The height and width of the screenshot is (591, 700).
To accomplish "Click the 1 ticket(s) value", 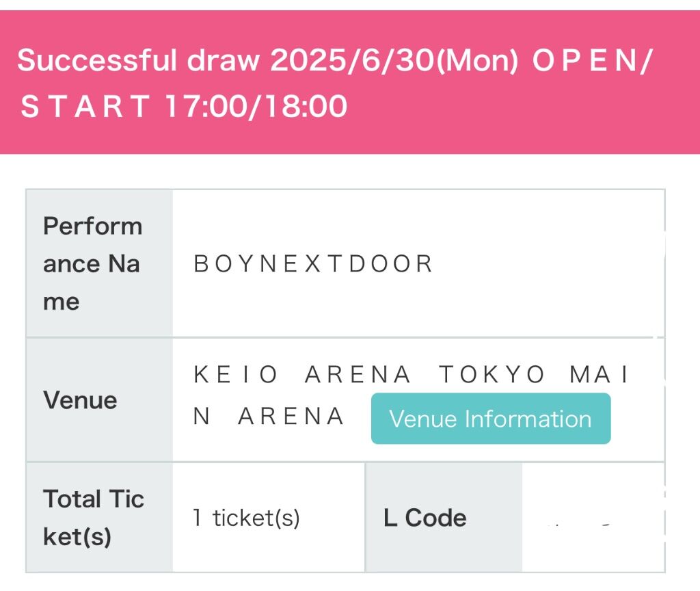I will (246, 518).
